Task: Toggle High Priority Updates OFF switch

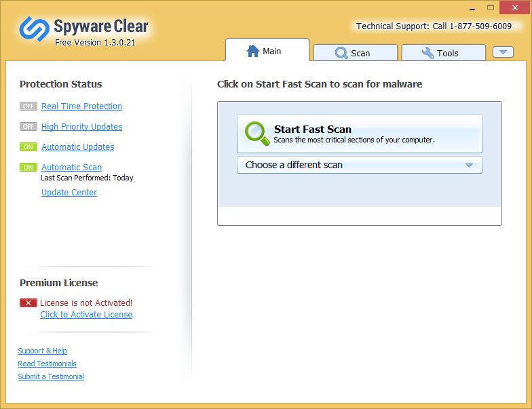Action: click(x=28, y=126)
